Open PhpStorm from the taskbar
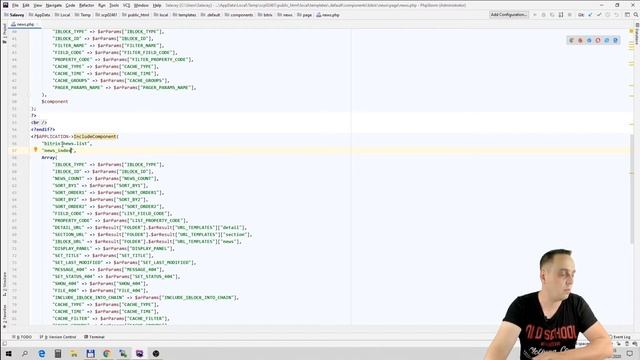The height and width of the screenshot is (360, 640). [140, 353]
